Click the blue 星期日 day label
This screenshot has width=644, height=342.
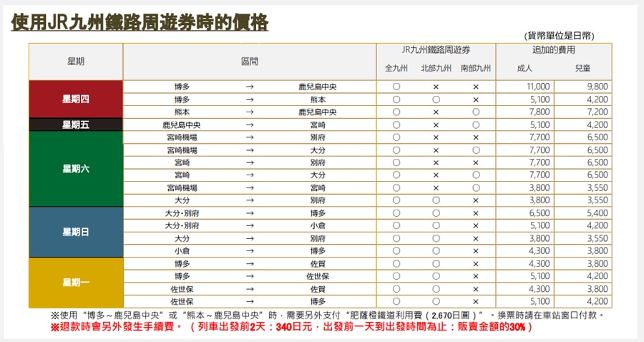76,232
